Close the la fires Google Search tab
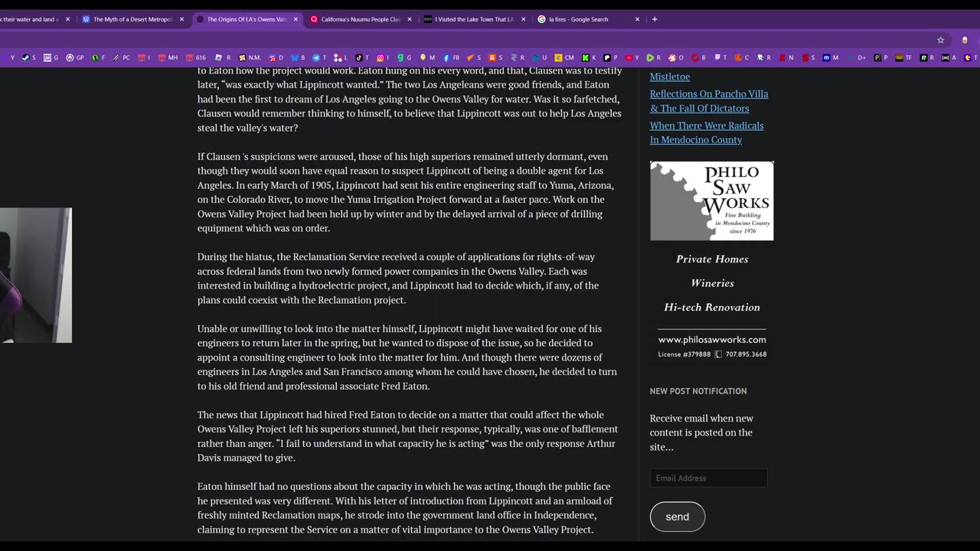The image size is (980, 551). point(637,19)
